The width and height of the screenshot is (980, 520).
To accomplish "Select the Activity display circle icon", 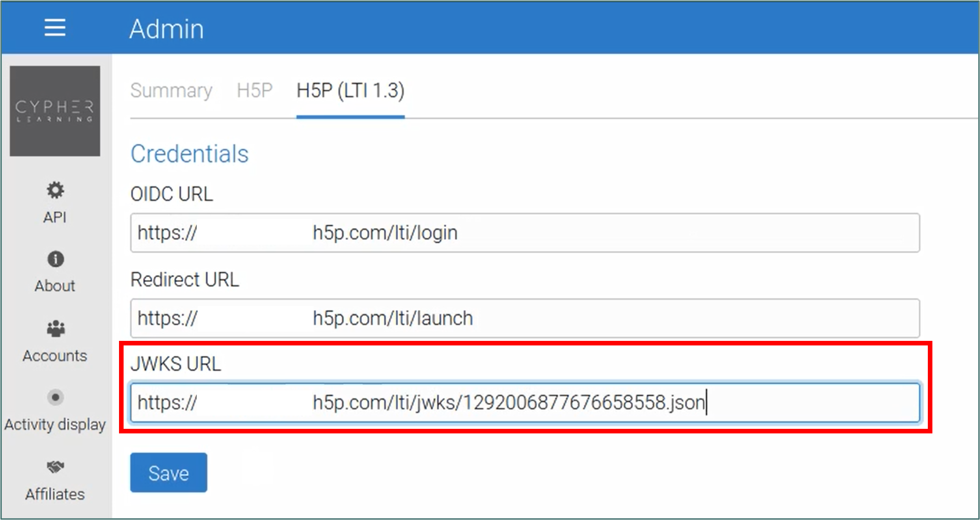I will click(55, 397).
